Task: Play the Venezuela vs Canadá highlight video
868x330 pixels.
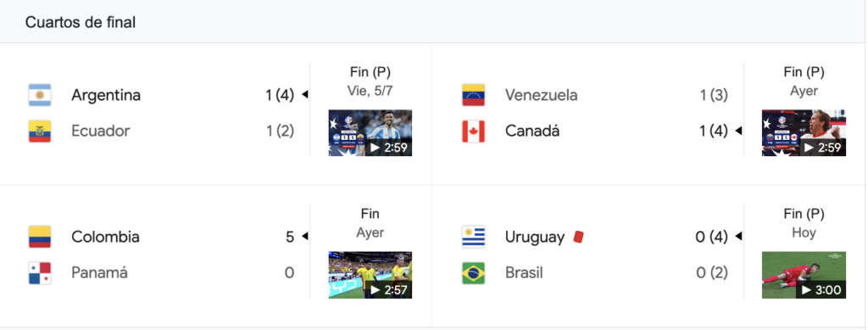Action: tap(804, 133)
